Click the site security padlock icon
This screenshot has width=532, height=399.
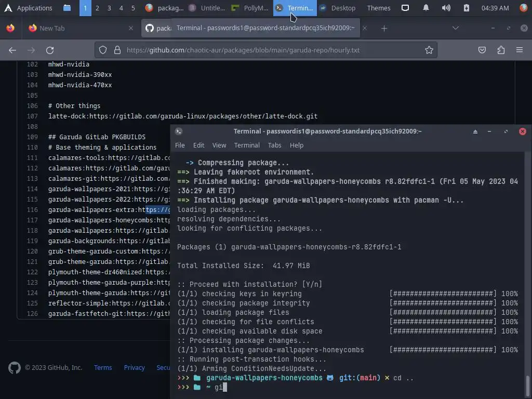[117, 50]
